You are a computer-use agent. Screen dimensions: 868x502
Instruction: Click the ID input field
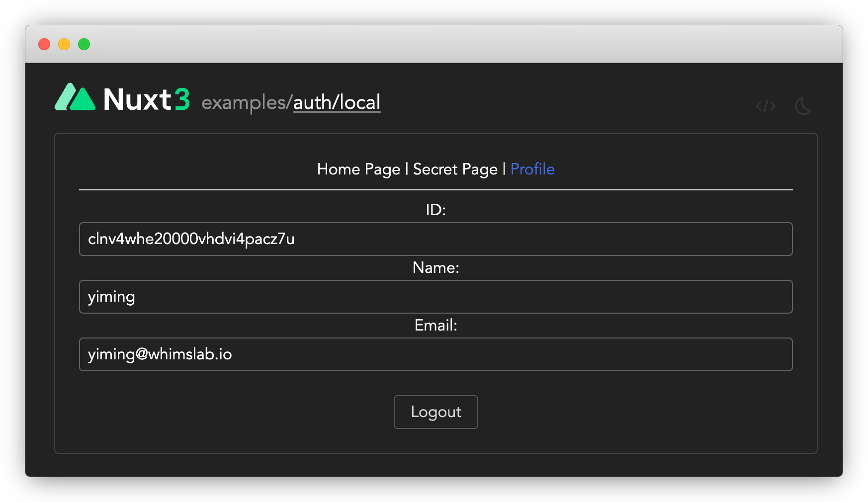435,239
